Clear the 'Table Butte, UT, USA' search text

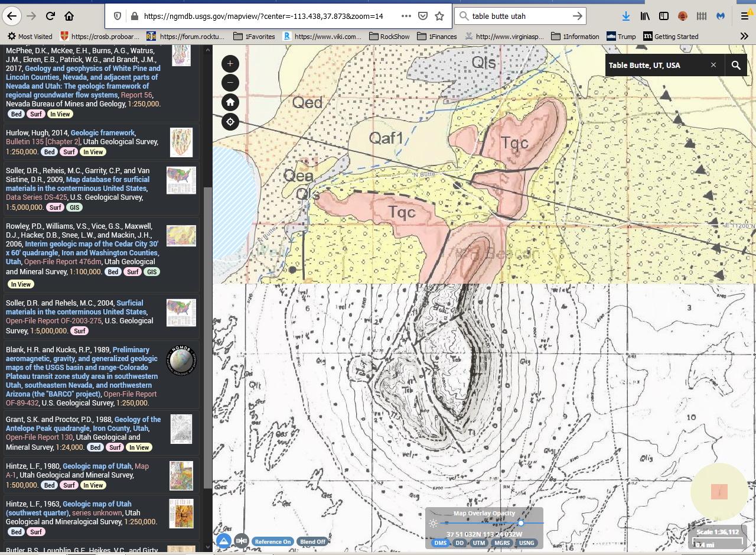[x=713, y=65]
